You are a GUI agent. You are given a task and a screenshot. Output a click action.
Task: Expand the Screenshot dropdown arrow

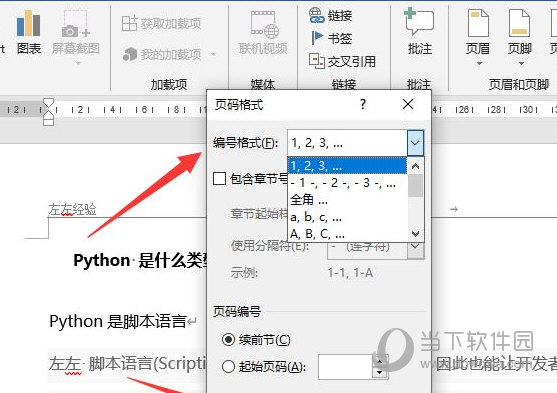pos(78,64)
